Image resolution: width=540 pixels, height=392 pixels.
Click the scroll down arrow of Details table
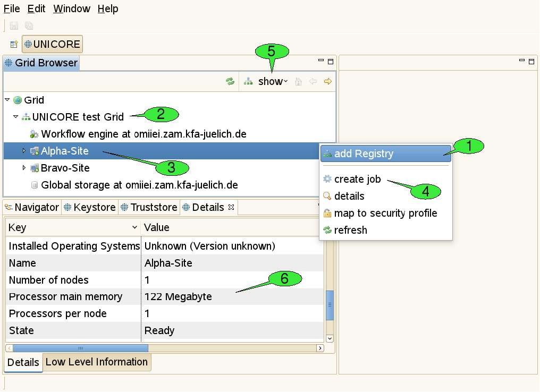coord(330,338)
